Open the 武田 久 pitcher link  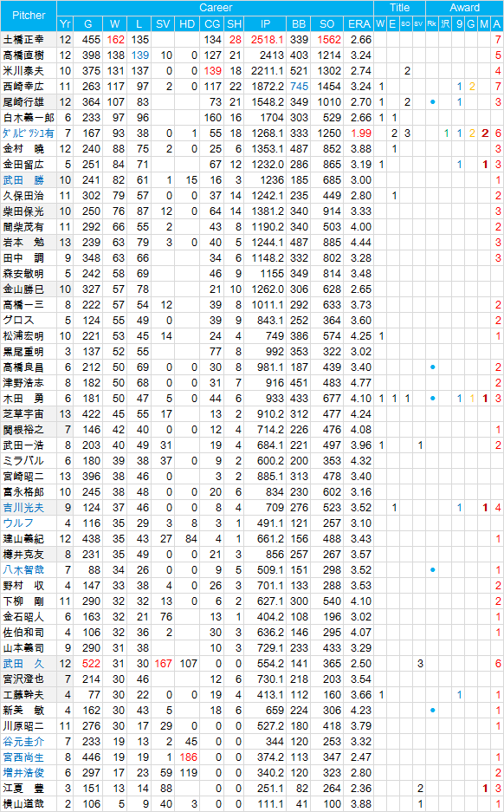23,663
